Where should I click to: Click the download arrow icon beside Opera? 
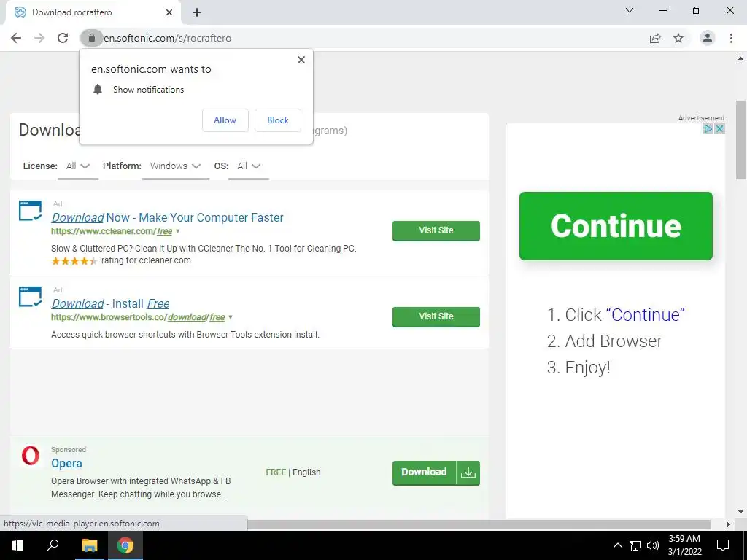click(468, 472)
